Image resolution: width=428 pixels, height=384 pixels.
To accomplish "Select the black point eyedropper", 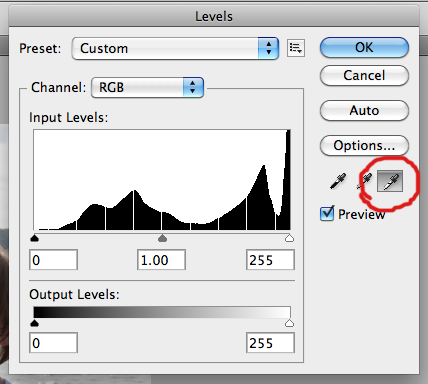I will (x=338, y=181).
